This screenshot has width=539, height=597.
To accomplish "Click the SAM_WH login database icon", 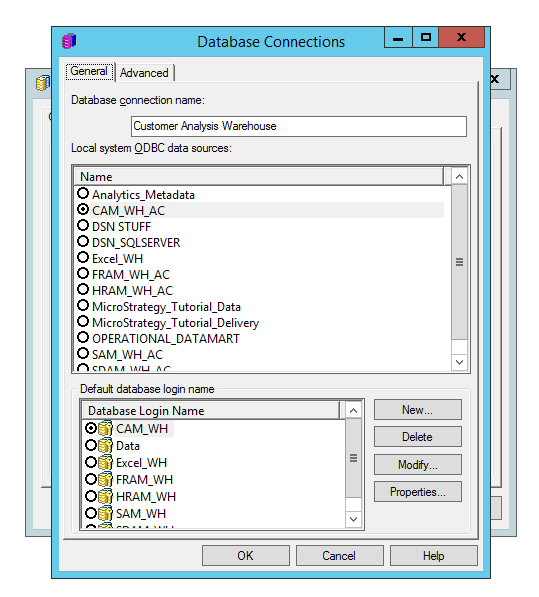I will pos(105,514).
